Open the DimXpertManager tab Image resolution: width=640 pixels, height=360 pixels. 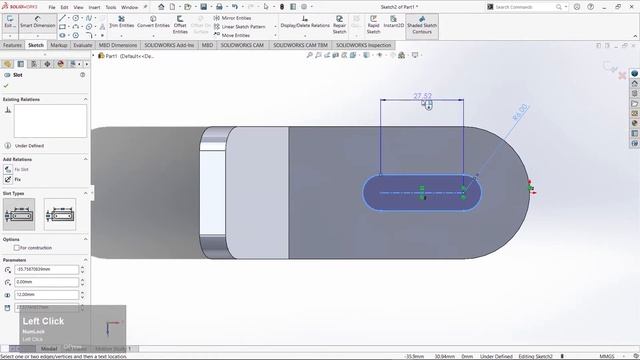(47, 64)
